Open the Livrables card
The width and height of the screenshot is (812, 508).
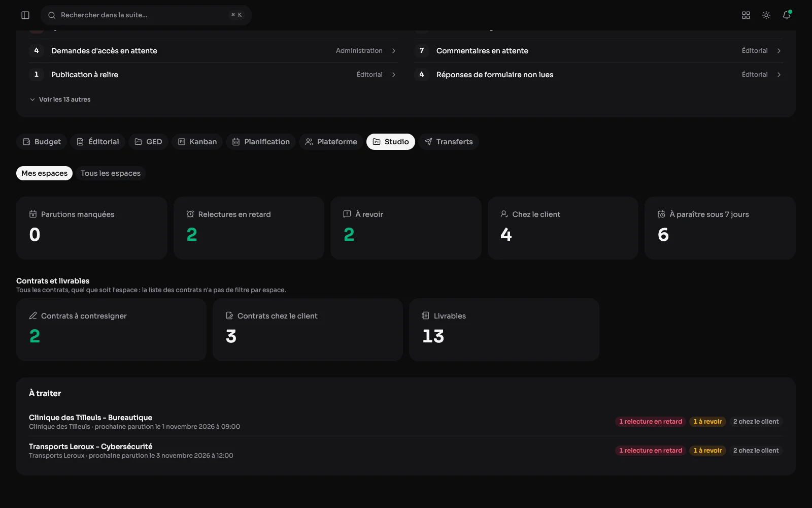click(504, 330)
